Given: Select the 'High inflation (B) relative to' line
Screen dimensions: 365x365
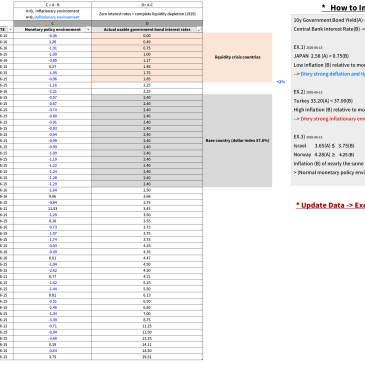Looking at the screenshot, I should (x=329, y=110).
